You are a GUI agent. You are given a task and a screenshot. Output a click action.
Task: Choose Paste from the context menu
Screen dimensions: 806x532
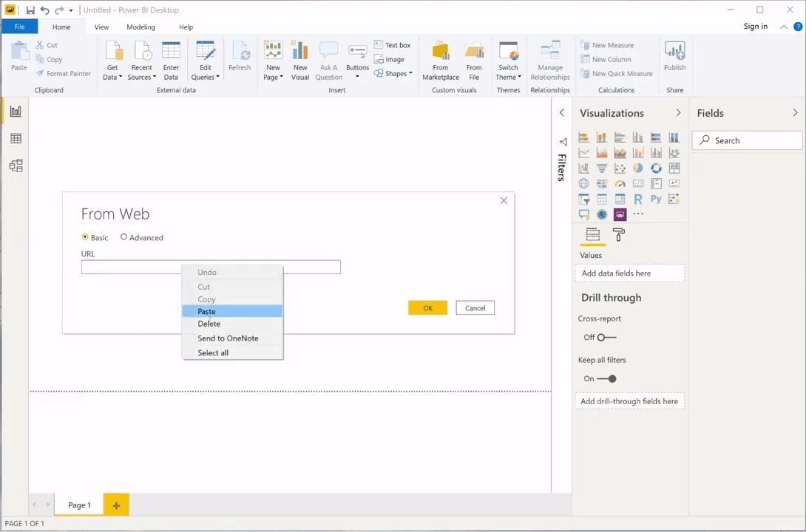pyautogui.click(x=207, y=312)
